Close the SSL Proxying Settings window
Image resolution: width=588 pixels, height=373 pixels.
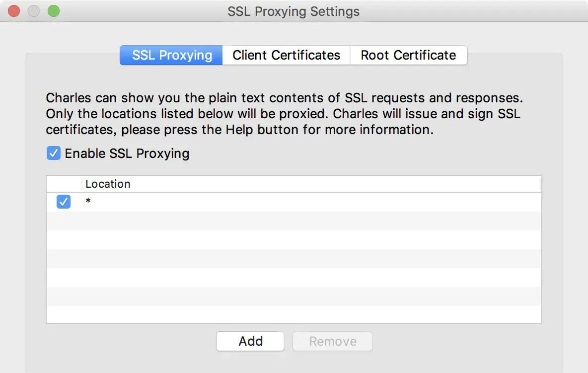click(x=14, y=11)
